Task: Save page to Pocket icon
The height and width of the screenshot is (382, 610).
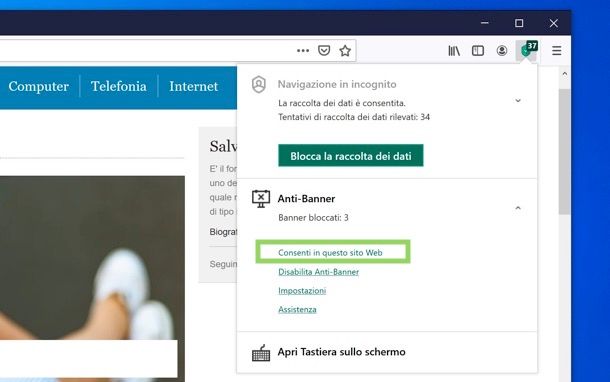Action: point(324,51)
